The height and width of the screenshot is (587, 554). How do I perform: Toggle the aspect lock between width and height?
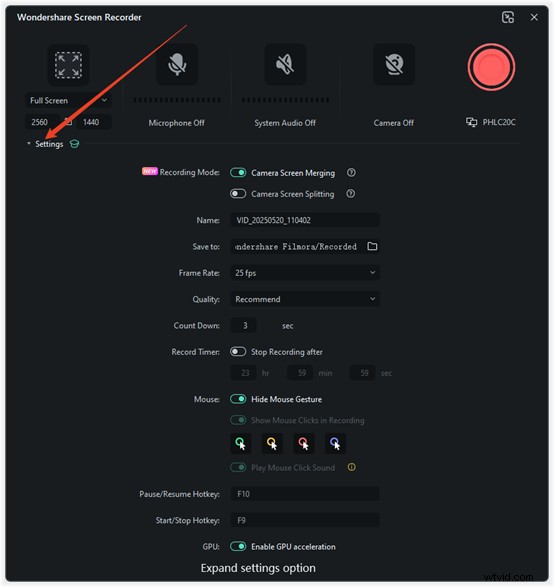(68, 122)
